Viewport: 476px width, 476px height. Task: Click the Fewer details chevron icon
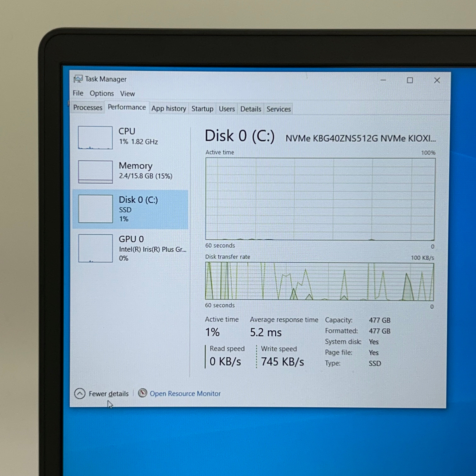click(x=80, y=394)
